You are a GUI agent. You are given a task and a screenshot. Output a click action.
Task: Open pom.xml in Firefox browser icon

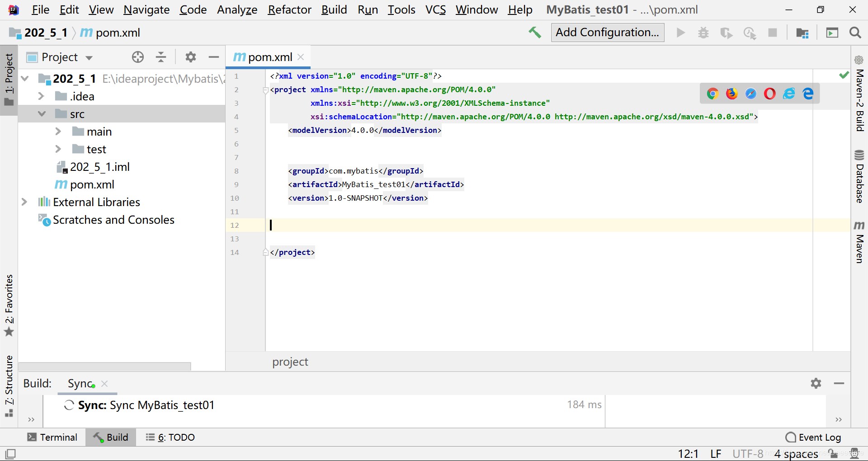732,94
